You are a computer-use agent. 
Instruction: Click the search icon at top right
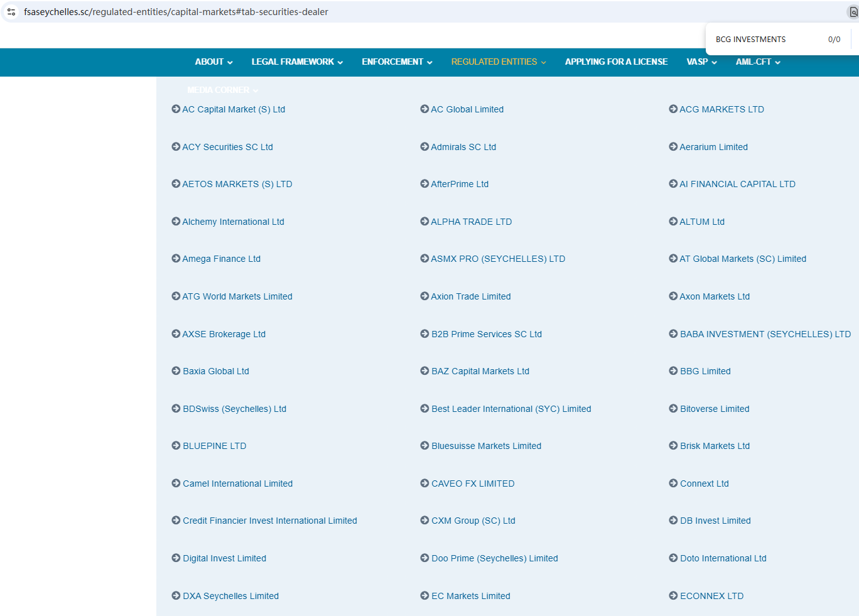(853, 12)
